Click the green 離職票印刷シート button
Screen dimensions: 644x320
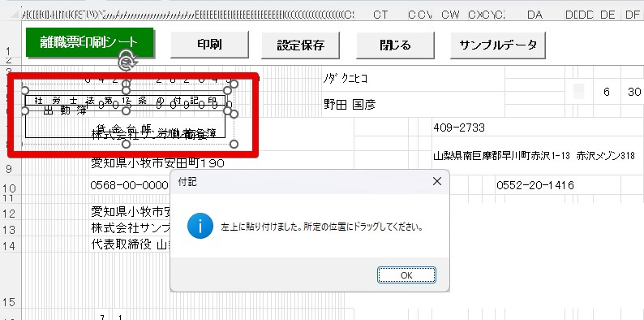click(x=89, y=42)
